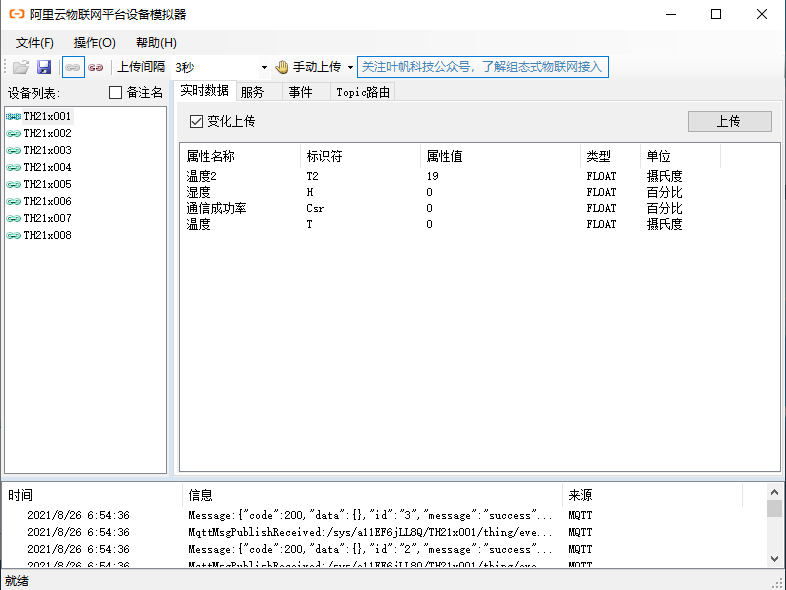Select device TH21x003 in list
Viewport: 786px width, 590px height.
(47, 150)
